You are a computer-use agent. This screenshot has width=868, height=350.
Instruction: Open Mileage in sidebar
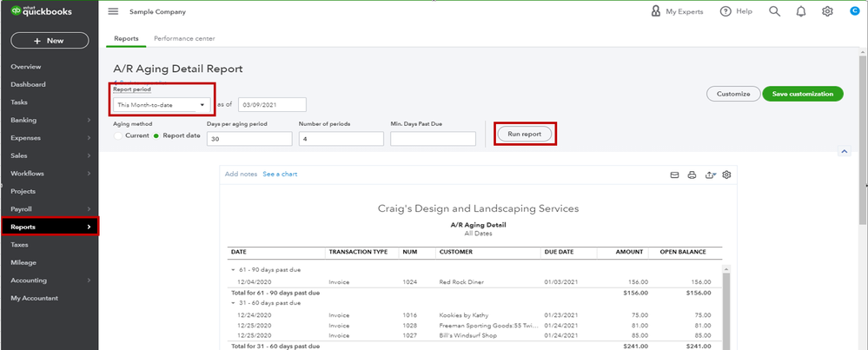23,262
